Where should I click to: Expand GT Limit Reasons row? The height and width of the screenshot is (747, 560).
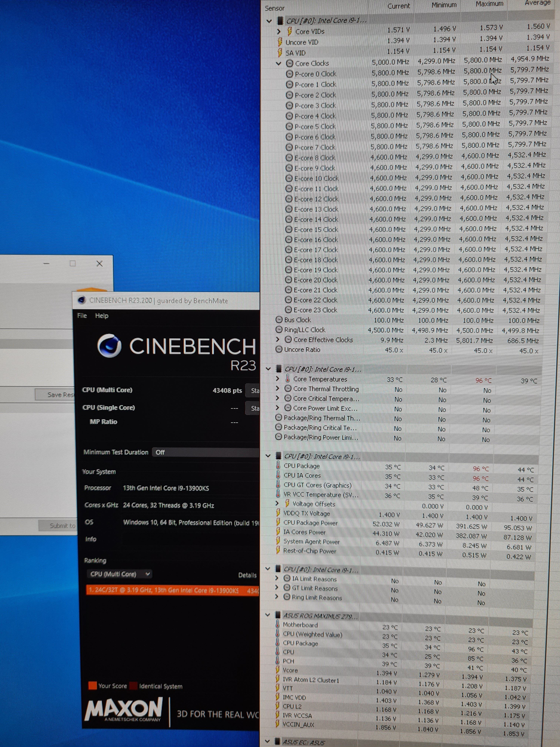click(277, 587)
